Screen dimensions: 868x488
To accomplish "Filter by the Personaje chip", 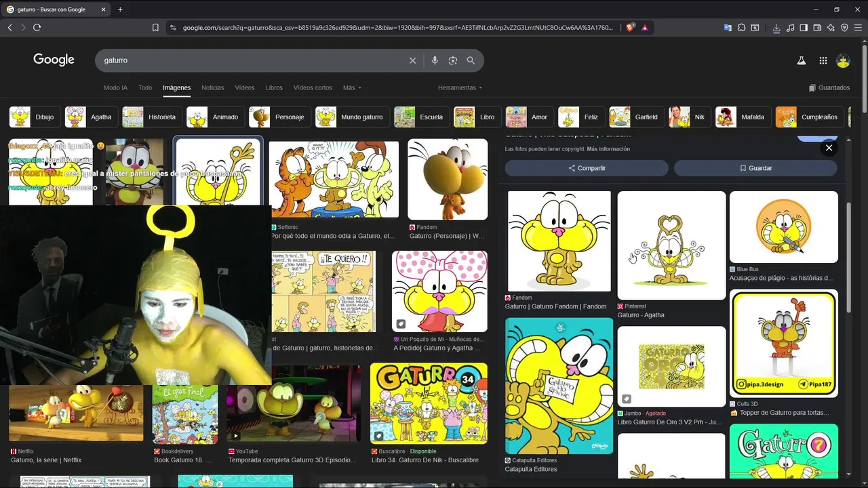I will (x=279, y=117).
